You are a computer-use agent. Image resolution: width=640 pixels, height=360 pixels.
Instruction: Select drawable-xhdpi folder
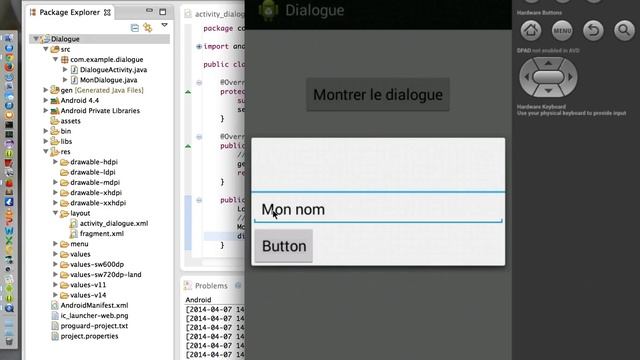click(x=91, y=193)
